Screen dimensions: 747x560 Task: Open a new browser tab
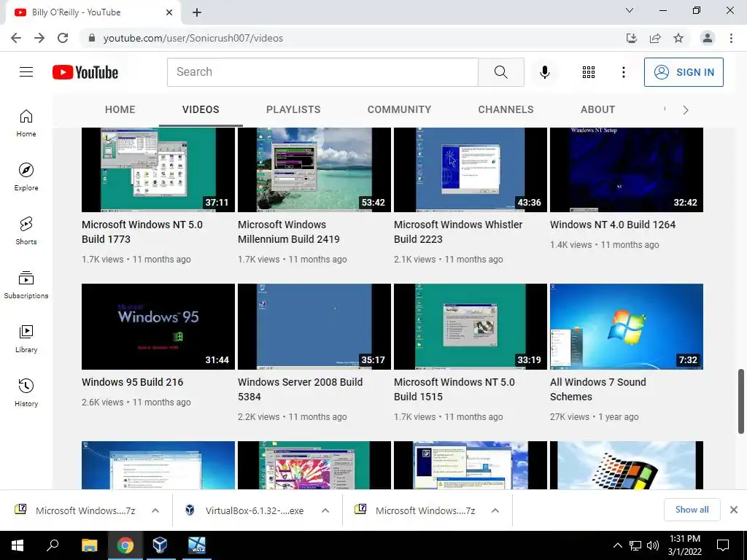coord(197,12)
